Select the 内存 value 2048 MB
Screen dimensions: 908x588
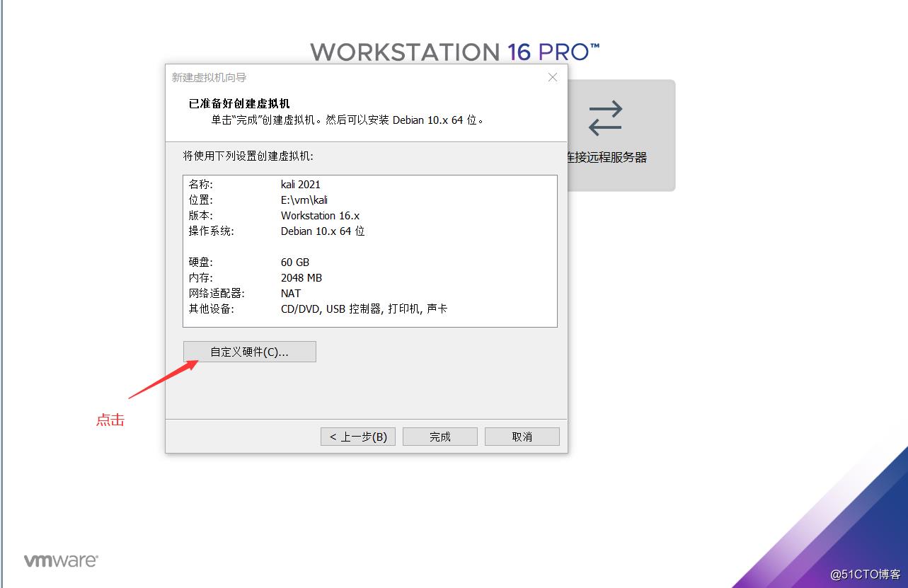(301, 277)
